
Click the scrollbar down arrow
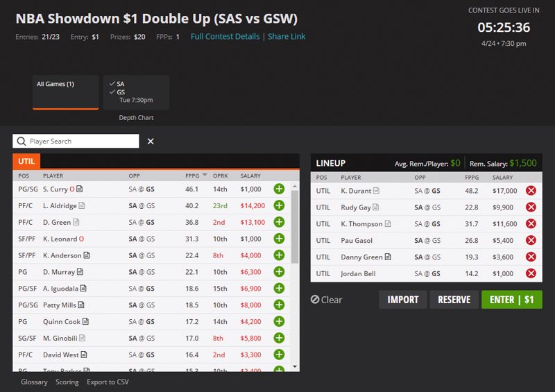(x=294, y=366)
